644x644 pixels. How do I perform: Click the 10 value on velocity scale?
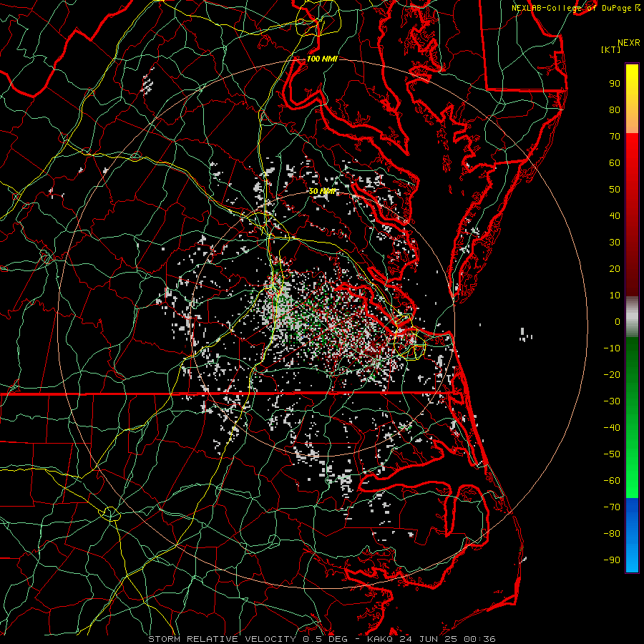615,296
